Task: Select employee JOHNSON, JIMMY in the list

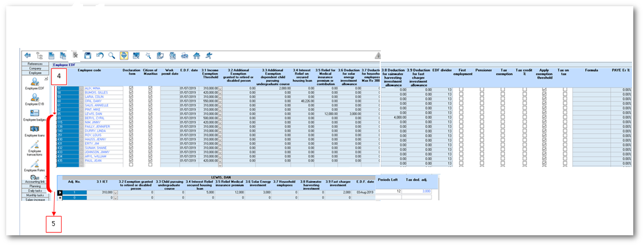Action: point(96,152)
